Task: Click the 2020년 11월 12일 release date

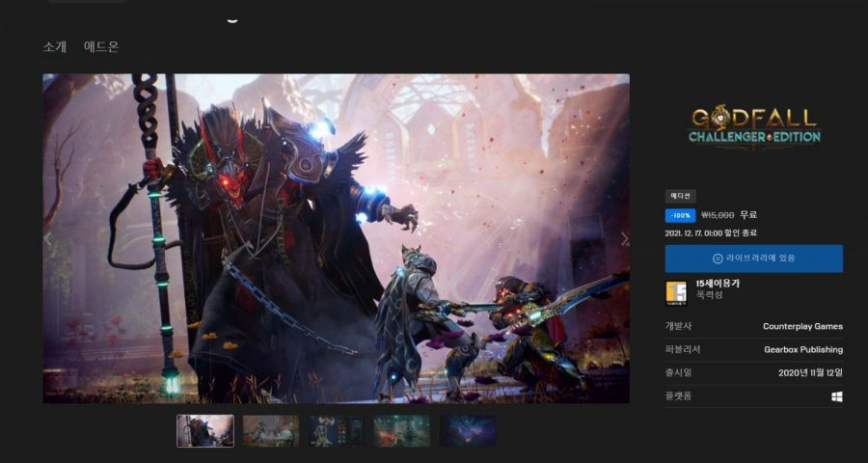Action: [810, 372]
